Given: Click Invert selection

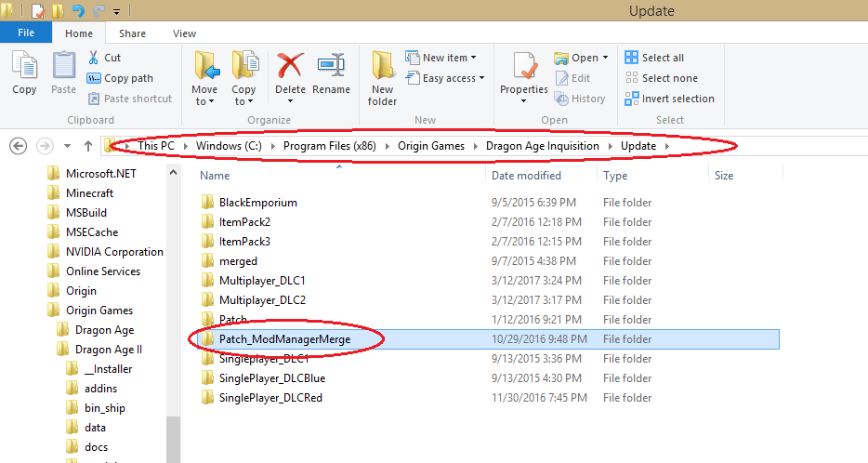Looking at the screenshot, I should (669, 99).
